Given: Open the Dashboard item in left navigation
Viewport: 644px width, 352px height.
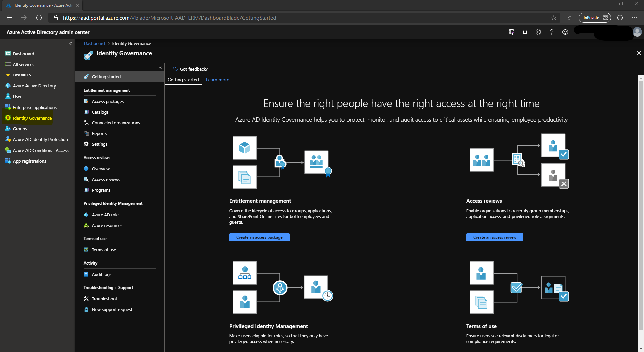Looking at the screenshot, I should pyautogui.click(x=19, y=54).
